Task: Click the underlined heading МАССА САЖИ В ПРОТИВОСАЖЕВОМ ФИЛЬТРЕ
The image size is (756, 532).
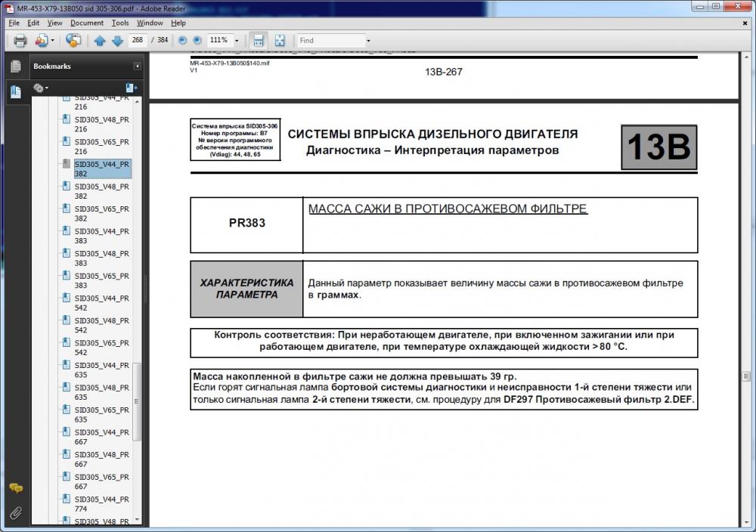Action: [448, 209]
